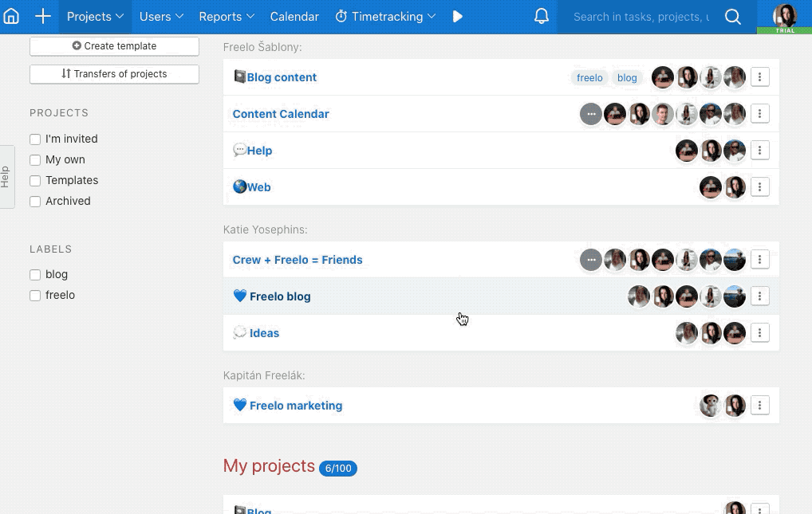This screenshot has height=514, width=812.
Task: Click the My projects heading
Action: coord(269,466)
